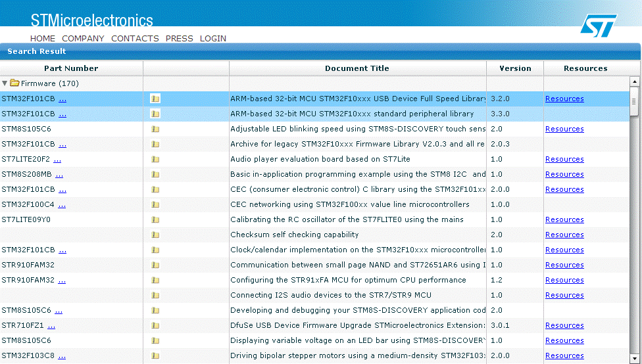Open document icon for USB Device Full Speed Library
The width and height of the screenshot is (642, 364).
tap(155, 99)
